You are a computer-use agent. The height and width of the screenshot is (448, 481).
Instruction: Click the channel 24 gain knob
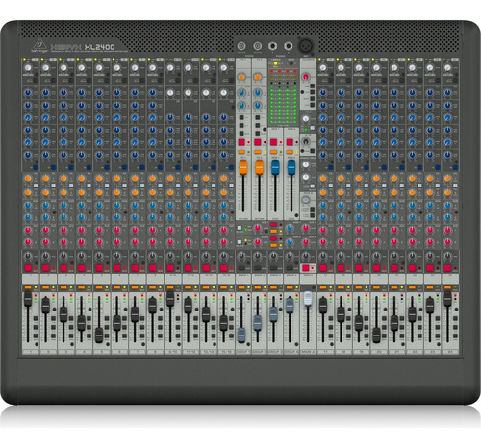(447, 68)
